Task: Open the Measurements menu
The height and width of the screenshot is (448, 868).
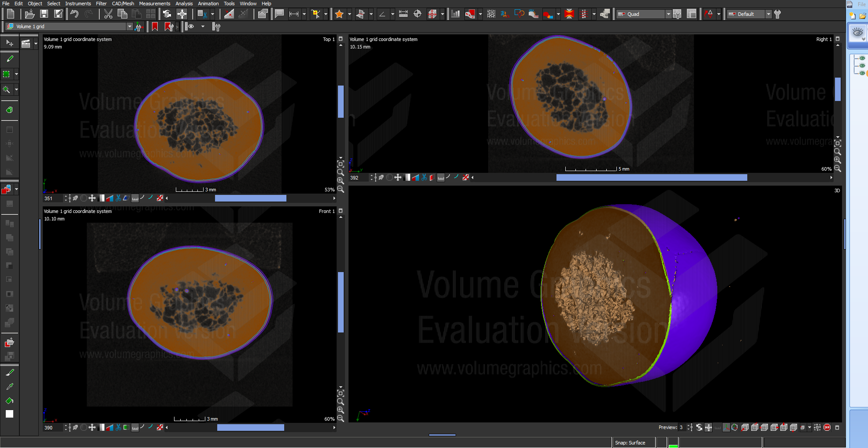Action: (155, 4)
